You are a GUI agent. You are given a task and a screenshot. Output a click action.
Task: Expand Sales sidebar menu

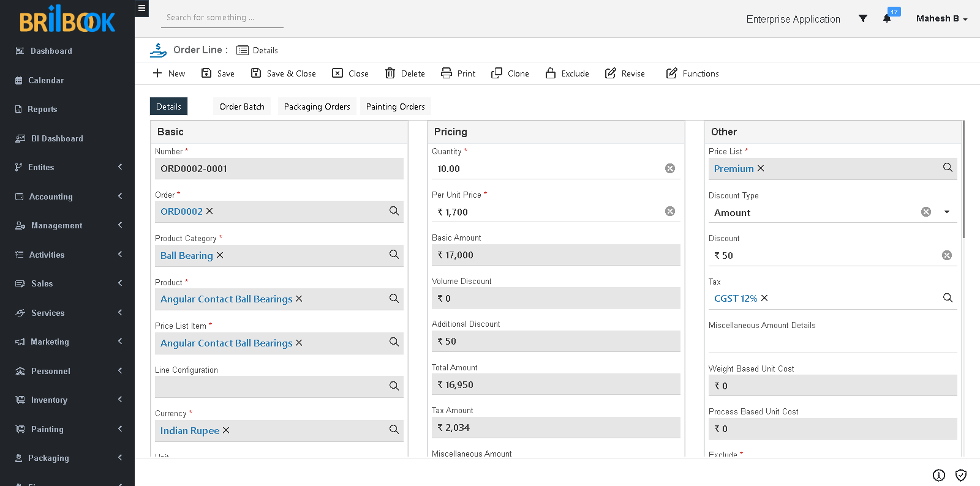67,283
